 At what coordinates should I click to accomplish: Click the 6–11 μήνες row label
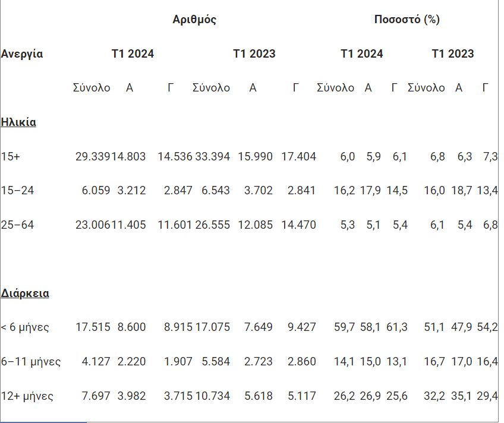[x=31, y=362]
